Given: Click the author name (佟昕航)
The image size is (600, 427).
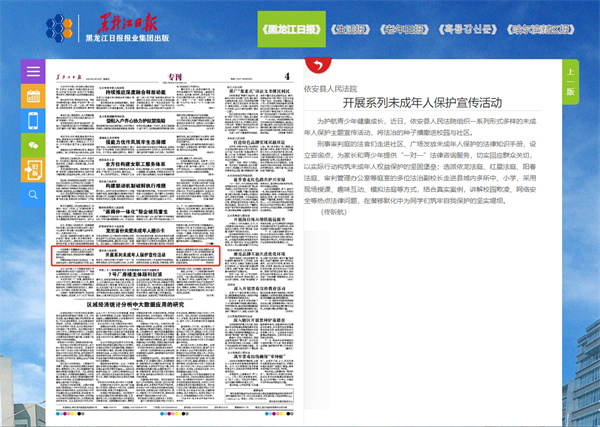Looking at the screenshot, I should tap(334, 212).
